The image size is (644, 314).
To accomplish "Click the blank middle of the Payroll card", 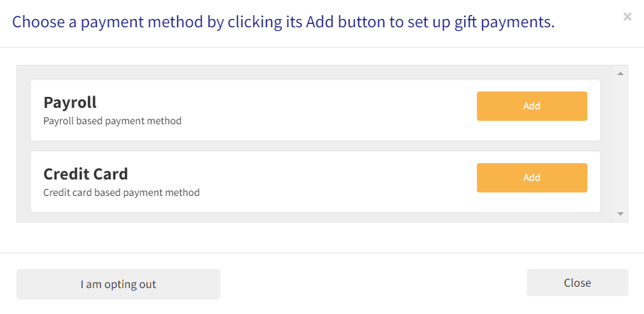I will [327, 110].
